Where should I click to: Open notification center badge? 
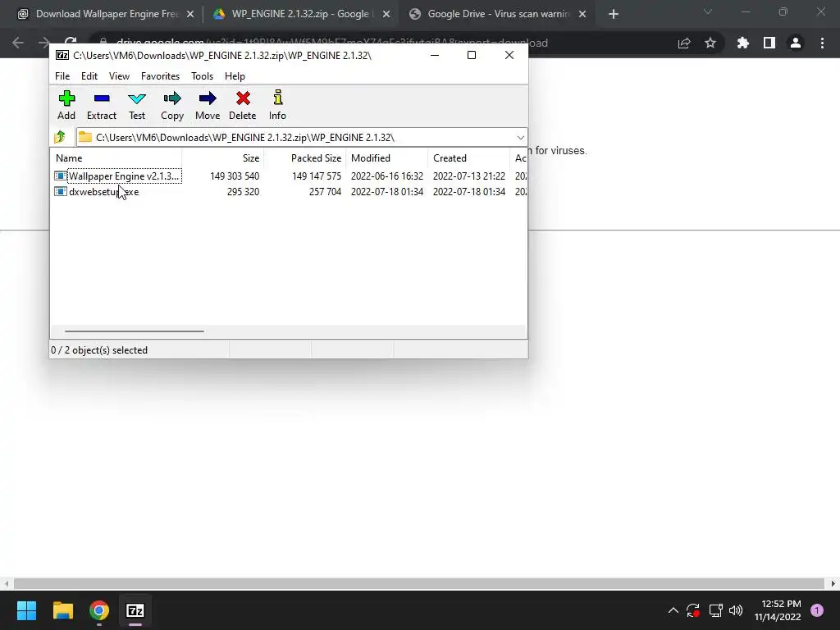click(x=817, y=610)
